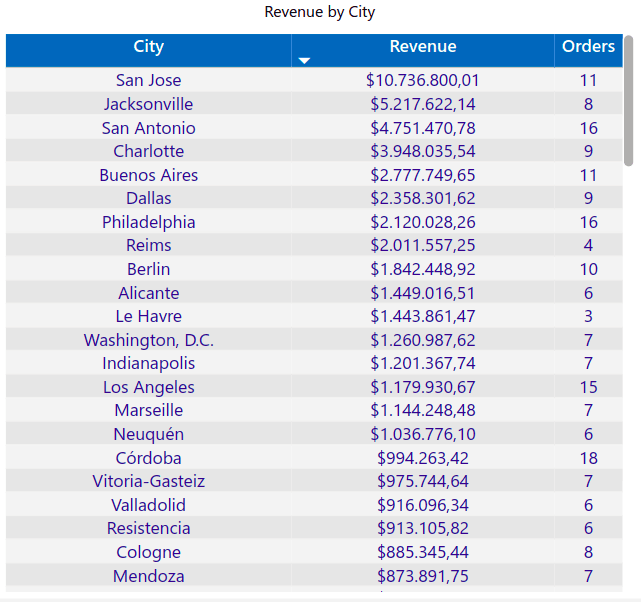Image resolution: width=641 pixels, height=602 pixels.
Task: Click the Revenue column header
Action: tap(422, 47)
